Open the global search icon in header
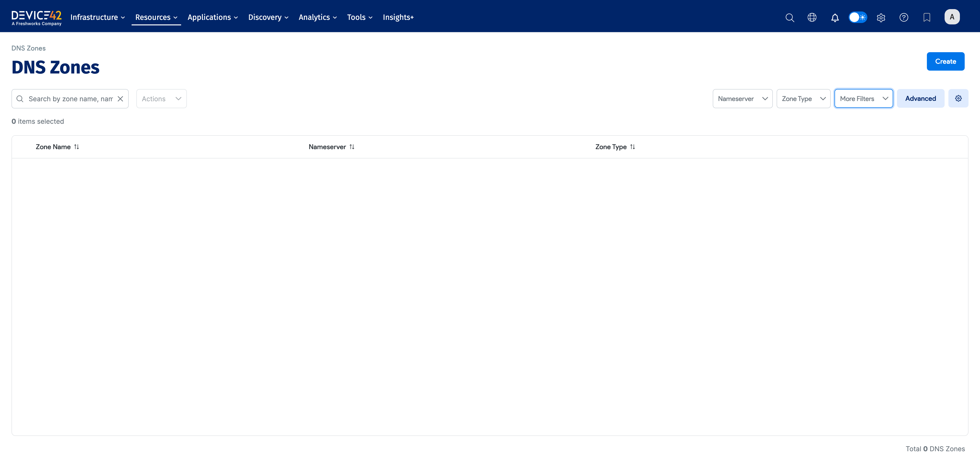Viewport: 980px width, 473px height. pyautogui.click(x=790, y=17)
